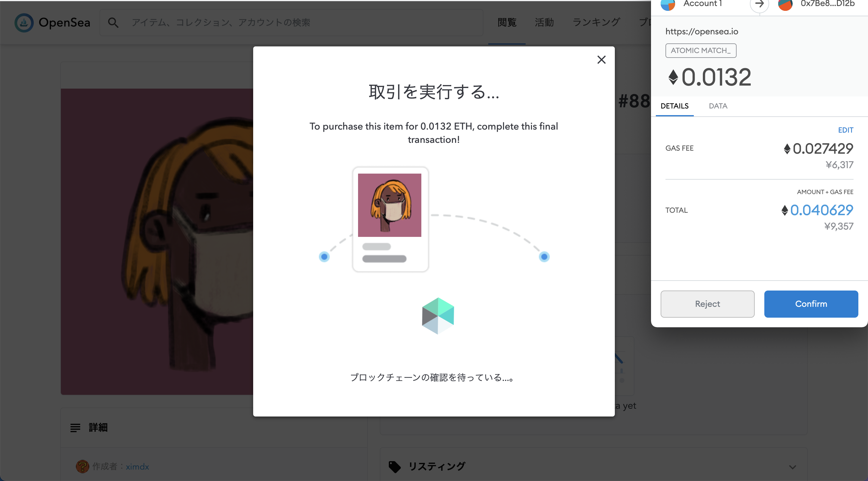Open creator profile ximdx
This screenshot has height=481, width=868.
(x=137, y=467)
